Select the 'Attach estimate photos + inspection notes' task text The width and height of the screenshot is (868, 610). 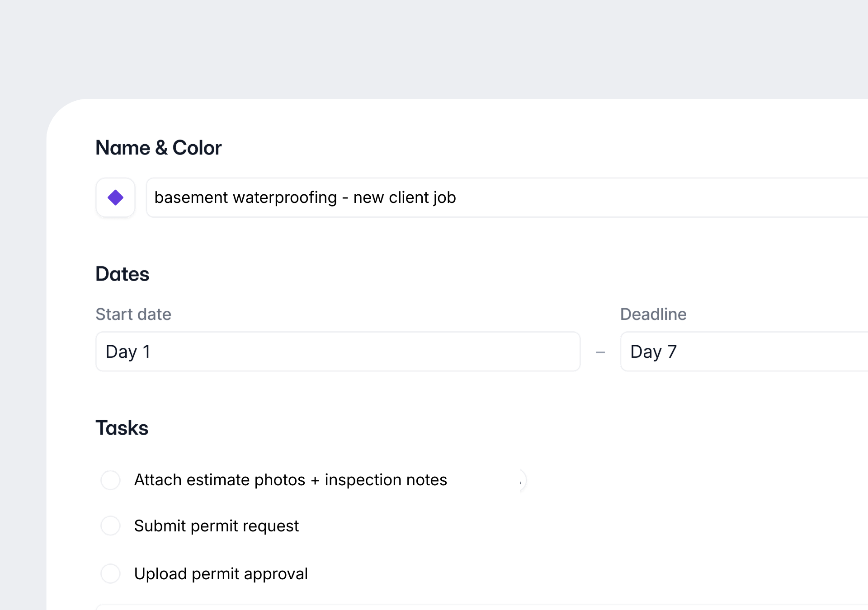290,480
